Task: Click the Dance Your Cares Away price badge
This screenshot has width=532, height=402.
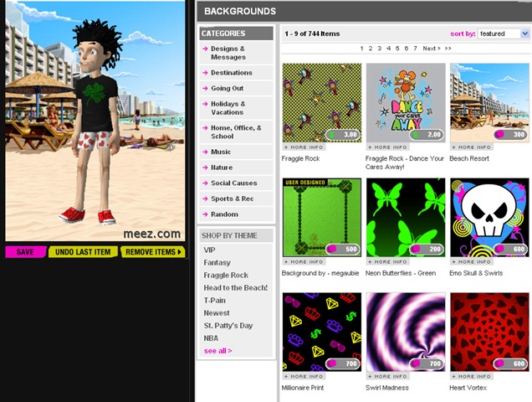Action: tap(427, 134)
